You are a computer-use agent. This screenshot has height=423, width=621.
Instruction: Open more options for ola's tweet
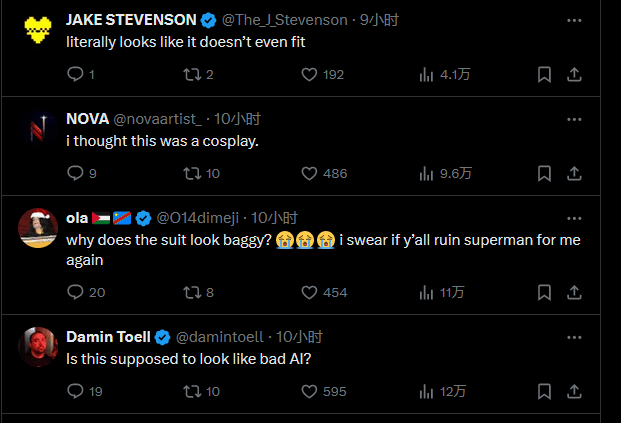(574, 217)
